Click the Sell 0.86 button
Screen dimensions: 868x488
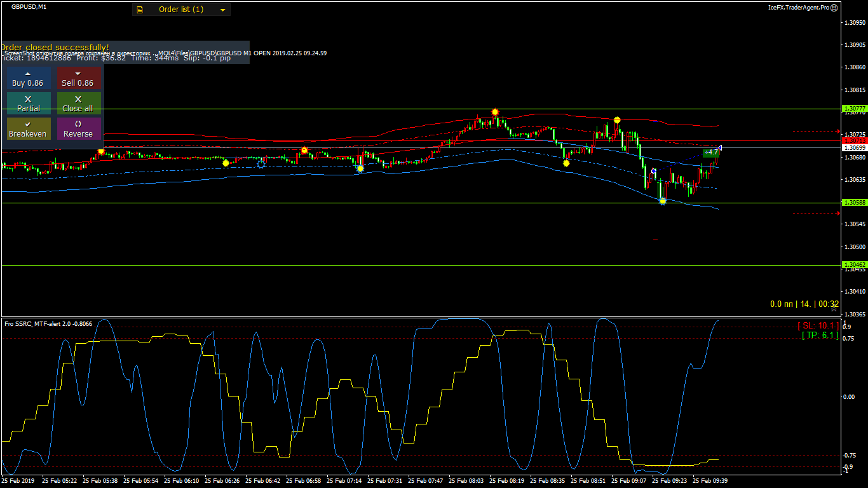78,79
